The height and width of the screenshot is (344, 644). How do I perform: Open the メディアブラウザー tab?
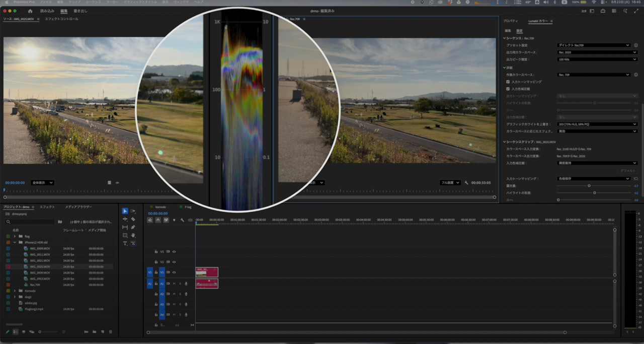point(78,207)
